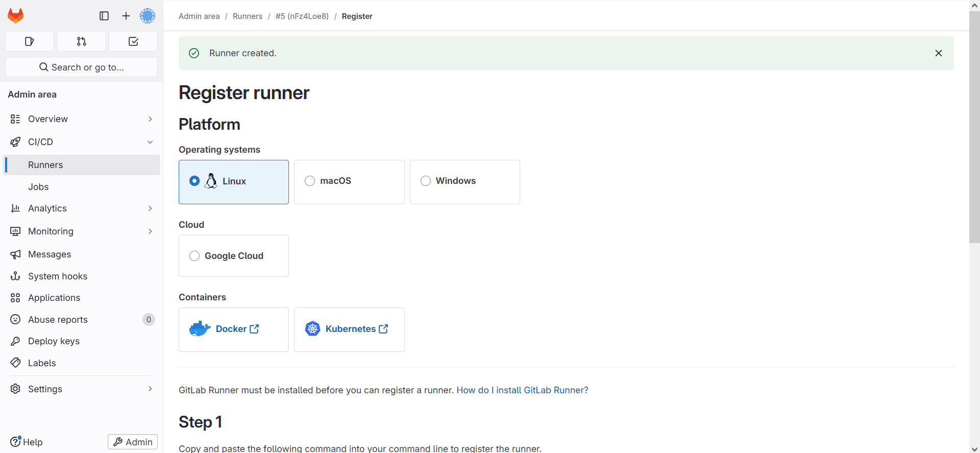Image resolution: width=980 pixels, height=453 pixels.
Task: Click the Abuse reports face icon
Action: click(x=15, y=320)
